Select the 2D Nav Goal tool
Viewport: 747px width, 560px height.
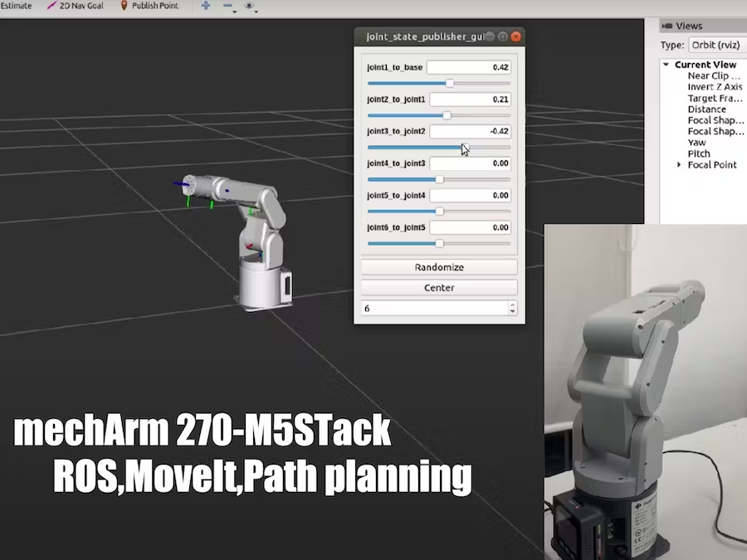click(x=76, y=6)
